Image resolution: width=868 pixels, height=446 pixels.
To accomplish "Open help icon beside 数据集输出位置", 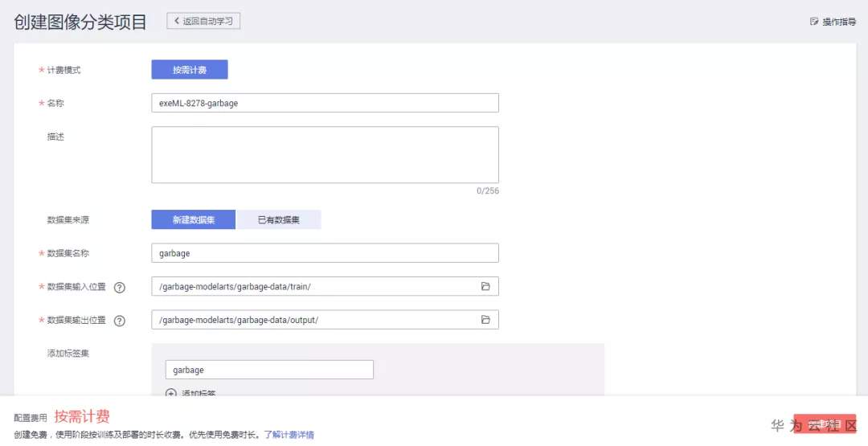I will pos(120,321).
